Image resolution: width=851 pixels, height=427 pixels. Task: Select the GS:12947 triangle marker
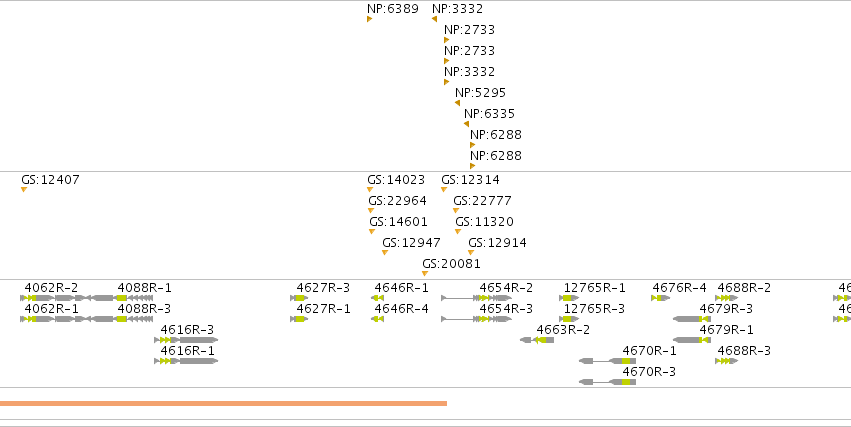(385, 252)
